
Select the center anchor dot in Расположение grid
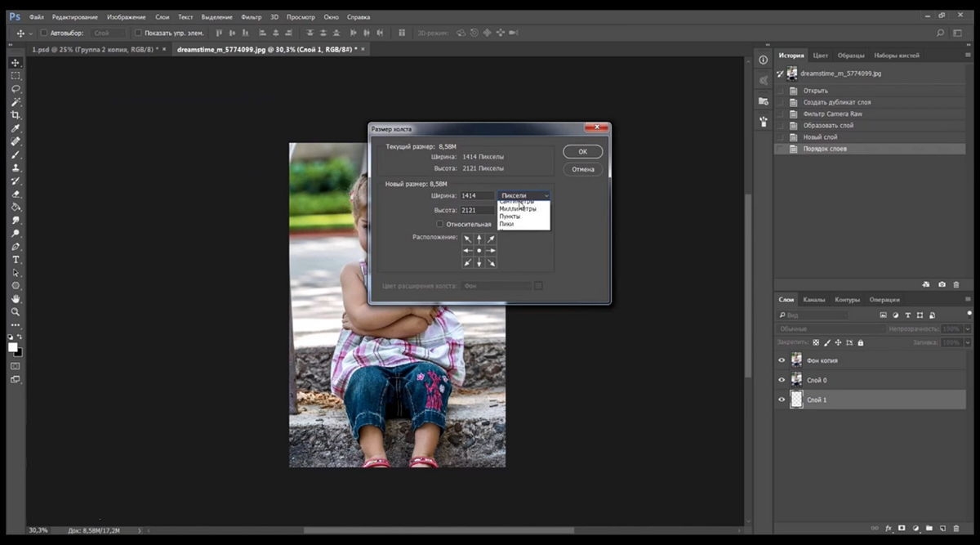click(x=479, y=251)
